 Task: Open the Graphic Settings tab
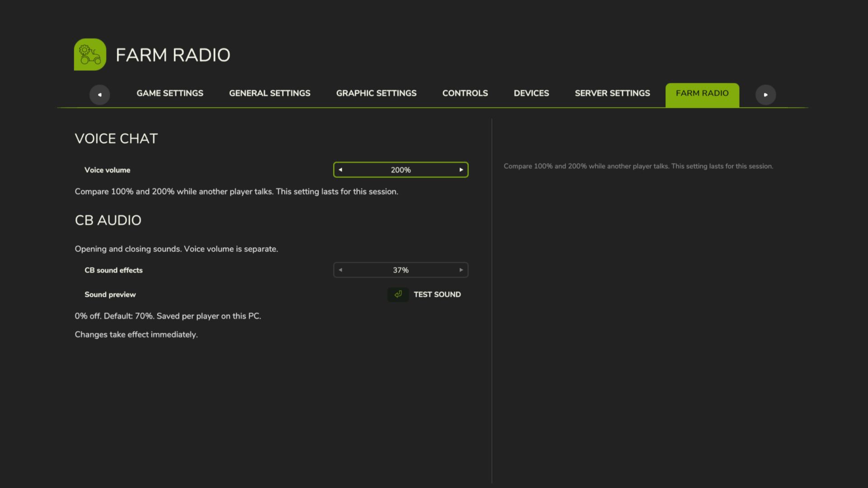(376, 93)
